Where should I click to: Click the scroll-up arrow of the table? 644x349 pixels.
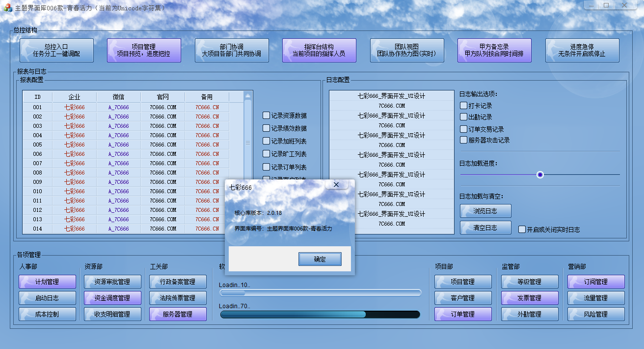(248, 96)
